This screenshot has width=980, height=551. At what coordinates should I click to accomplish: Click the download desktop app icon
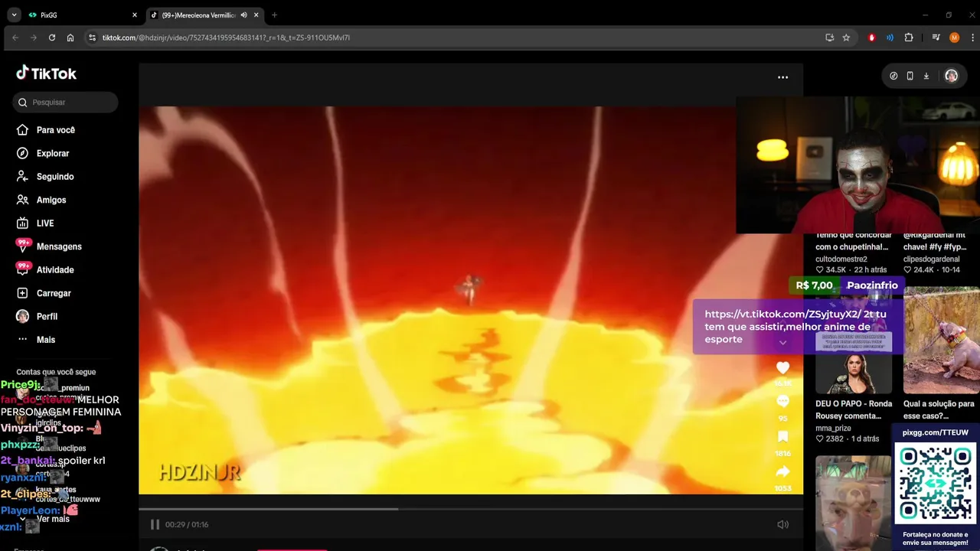pyautogui.click(x=926, y=76)
